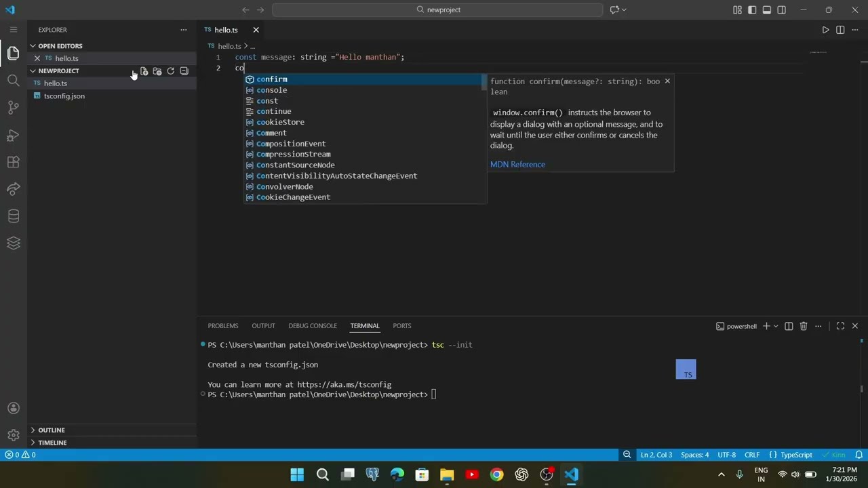Toggle the primary side bar visibility
Screen dimensions: 868x488
point(752,10)
